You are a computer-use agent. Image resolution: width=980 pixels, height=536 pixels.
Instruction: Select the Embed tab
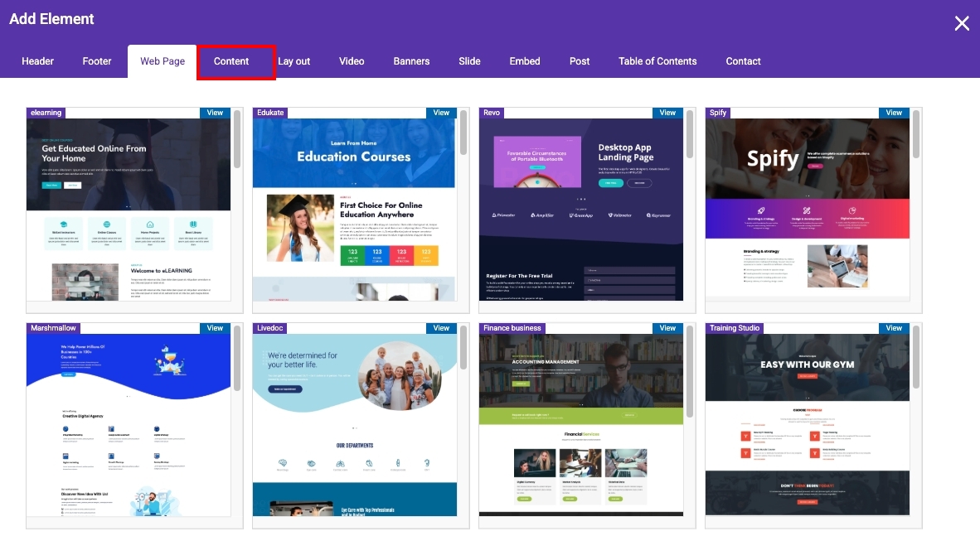[525, 61]
